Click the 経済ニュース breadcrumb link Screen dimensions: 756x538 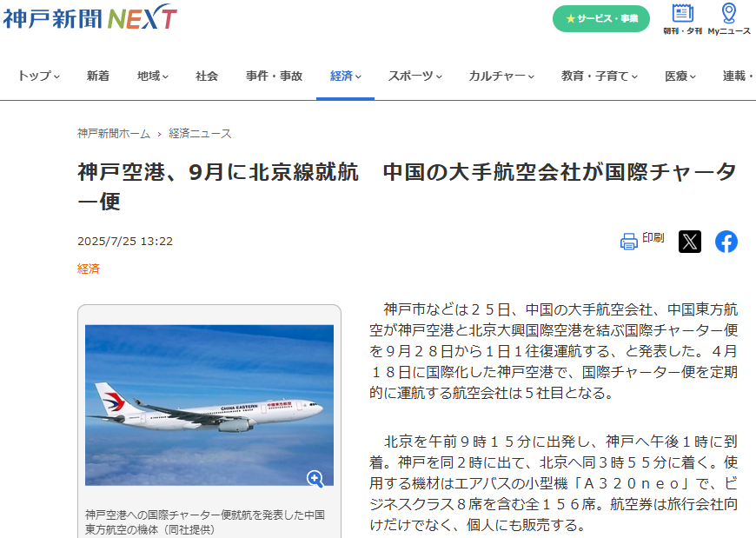click(200, 134)
